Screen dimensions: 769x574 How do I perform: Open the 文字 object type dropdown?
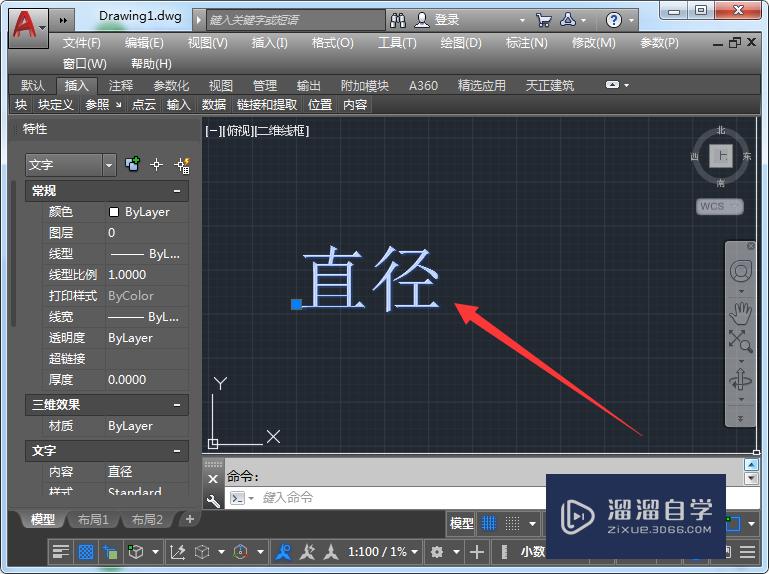coord(109,165)
